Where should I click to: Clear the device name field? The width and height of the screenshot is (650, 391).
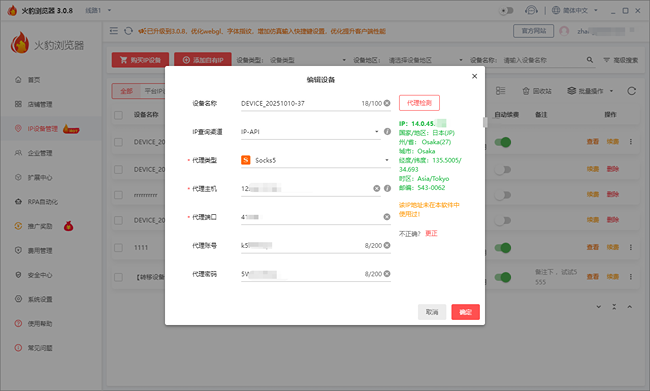387,103
